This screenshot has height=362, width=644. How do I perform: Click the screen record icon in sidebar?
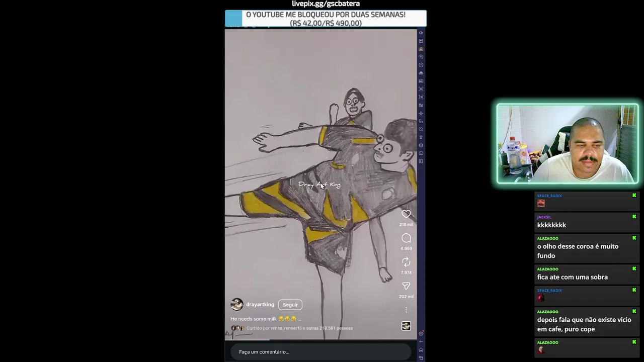tap(421, 97)
